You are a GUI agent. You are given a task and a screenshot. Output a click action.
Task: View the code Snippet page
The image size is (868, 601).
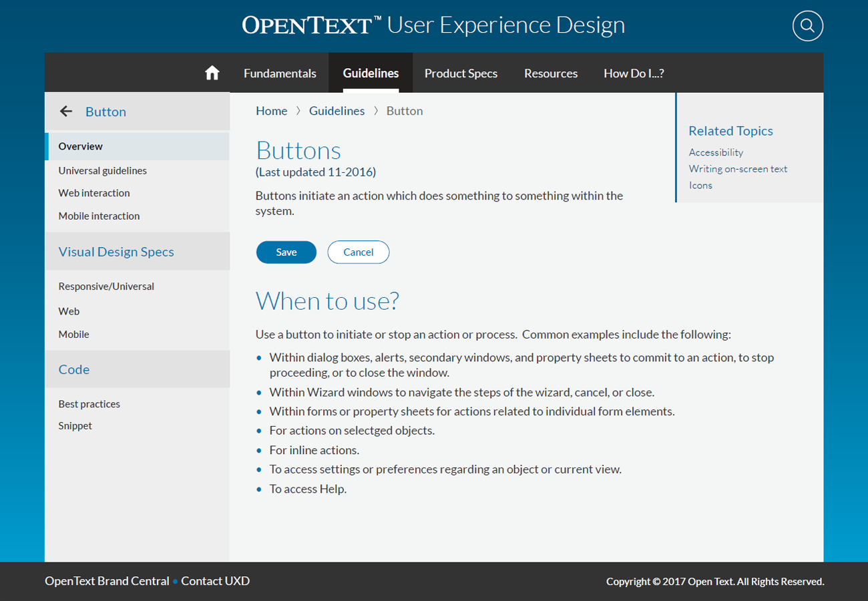point(75,426)
